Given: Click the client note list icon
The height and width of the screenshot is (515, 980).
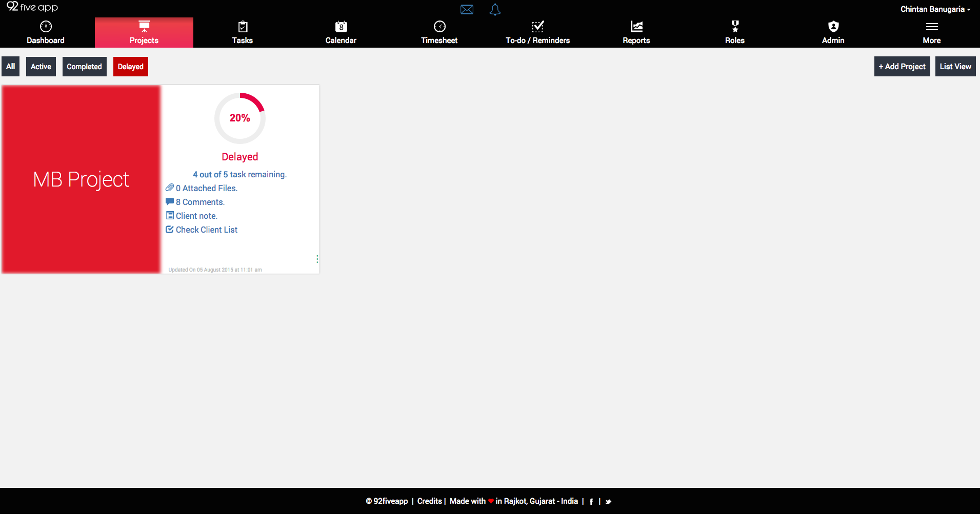Looking at the screenshot, I should coord(170,215).
